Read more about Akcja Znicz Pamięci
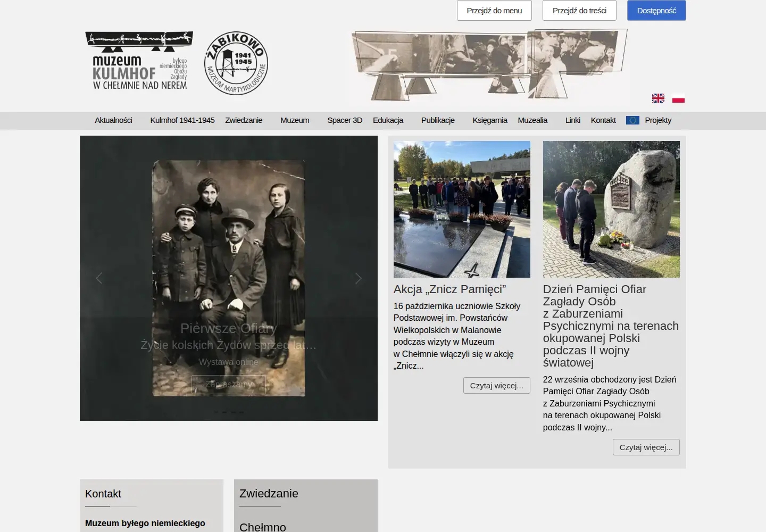766x532 pixels. [x=497, y=386]
